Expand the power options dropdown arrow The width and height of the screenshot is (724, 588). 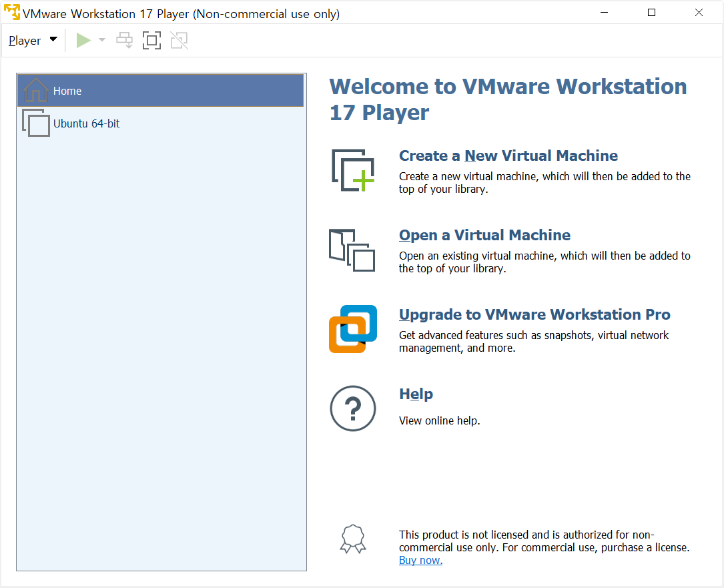click(x=102, y=40)
